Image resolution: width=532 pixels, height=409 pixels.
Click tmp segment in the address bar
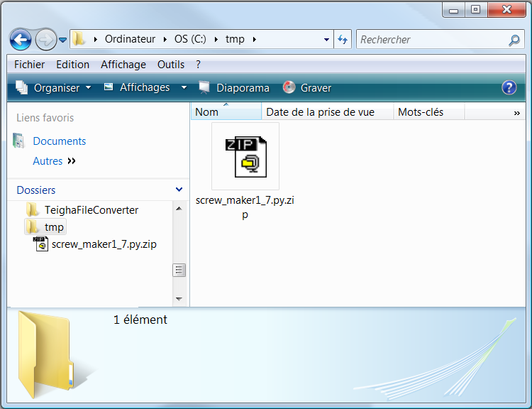(235, 39)
